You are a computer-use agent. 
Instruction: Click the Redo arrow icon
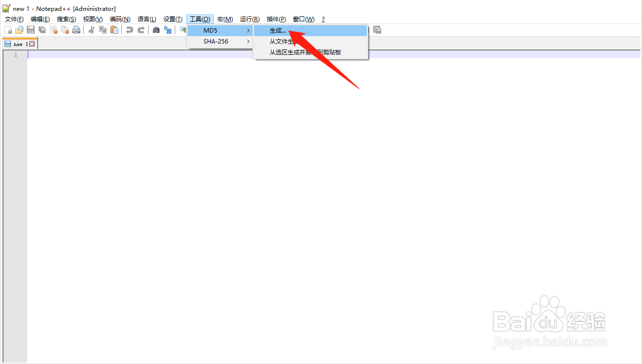[141, 30]
